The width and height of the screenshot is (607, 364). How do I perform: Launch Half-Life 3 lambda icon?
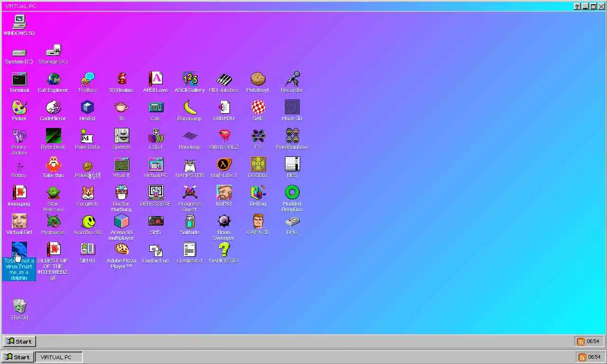[x=224, y=164]
